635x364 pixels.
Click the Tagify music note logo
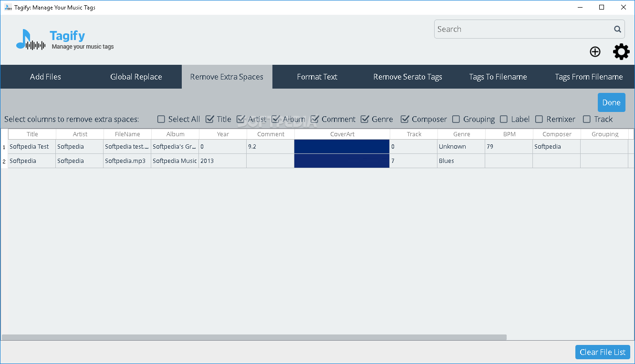(x=31, y=40)
